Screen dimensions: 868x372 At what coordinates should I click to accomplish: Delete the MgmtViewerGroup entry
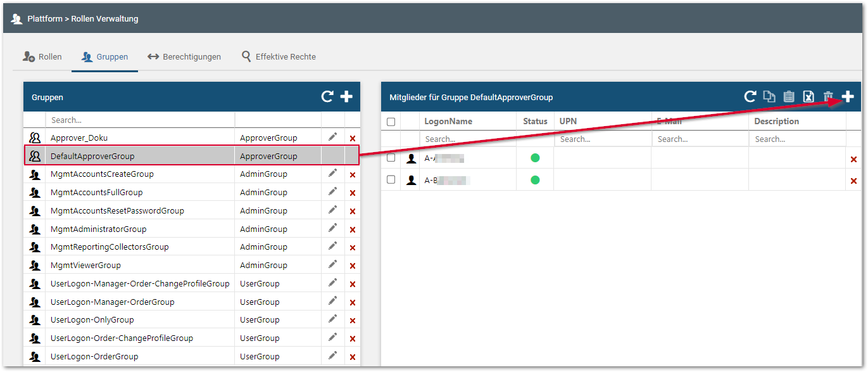click(353, 266)
